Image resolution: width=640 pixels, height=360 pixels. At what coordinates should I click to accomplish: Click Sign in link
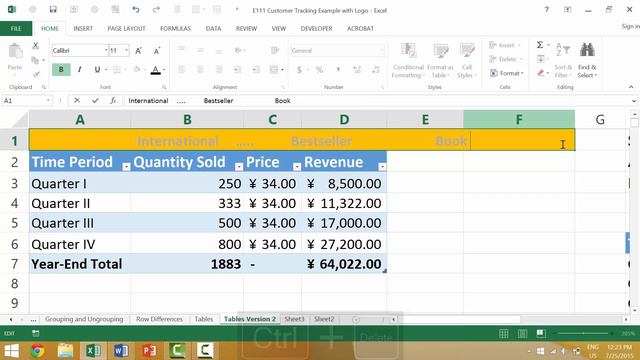(x=631, y=27)
